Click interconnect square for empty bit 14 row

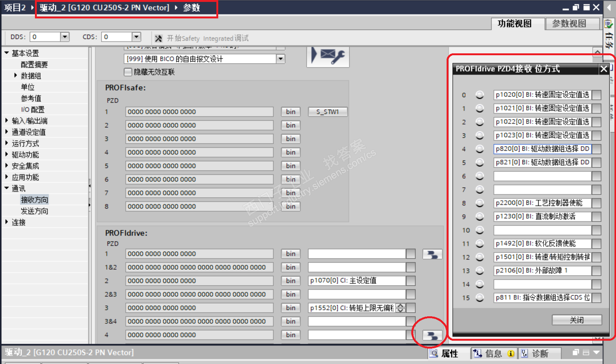pyautogui.click(x=596, y=284)
